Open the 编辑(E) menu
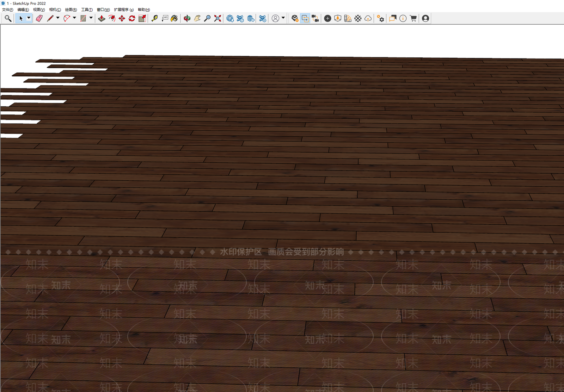This screenshot has width=564, height=392. (23, 10)
